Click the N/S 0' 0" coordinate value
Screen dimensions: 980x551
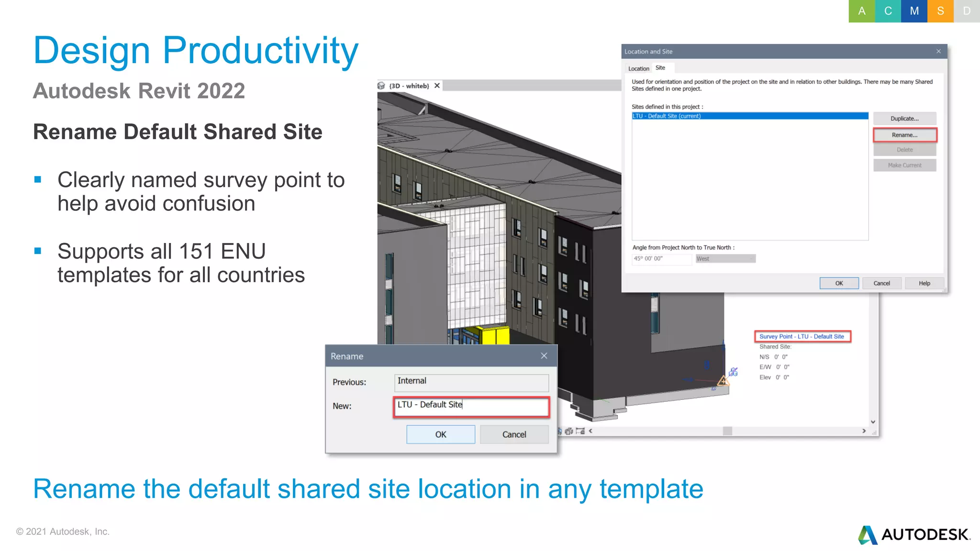pos(773,357)
